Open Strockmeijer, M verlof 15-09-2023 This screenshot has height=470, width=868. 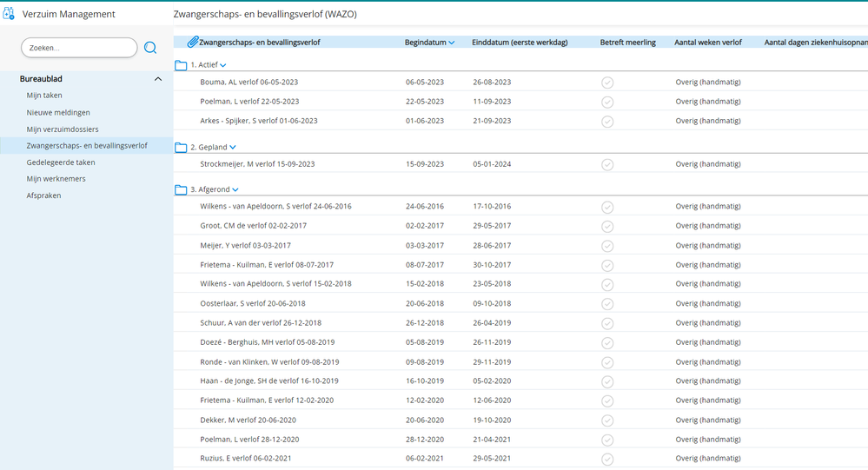click(x=257, y=164)
